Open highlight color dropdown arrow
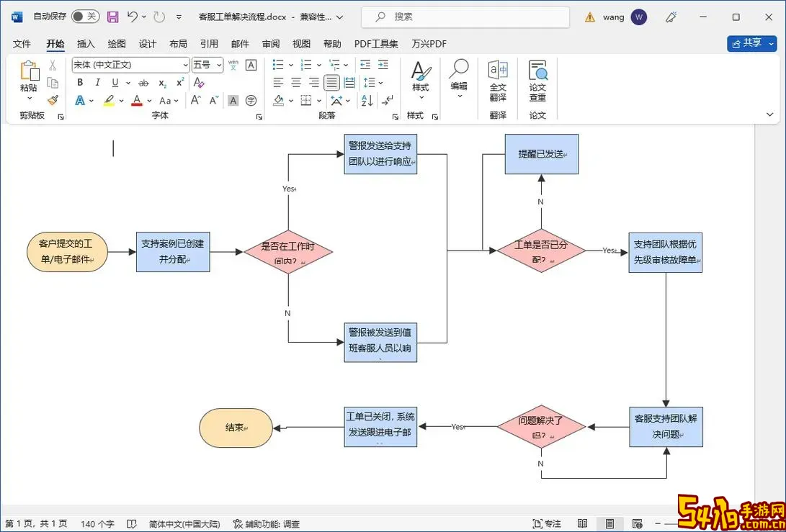Screen dimensions: 786x532 [121, 101]
